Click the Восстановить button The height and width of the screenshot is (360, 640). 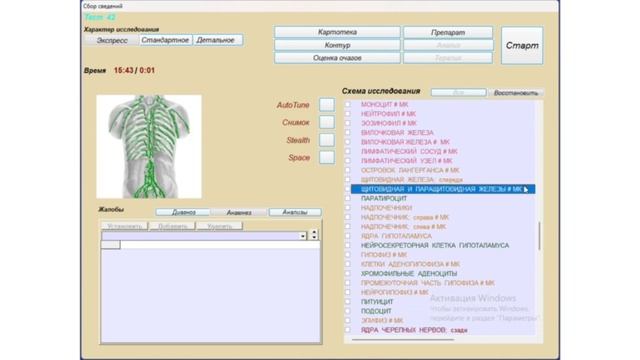516,93
